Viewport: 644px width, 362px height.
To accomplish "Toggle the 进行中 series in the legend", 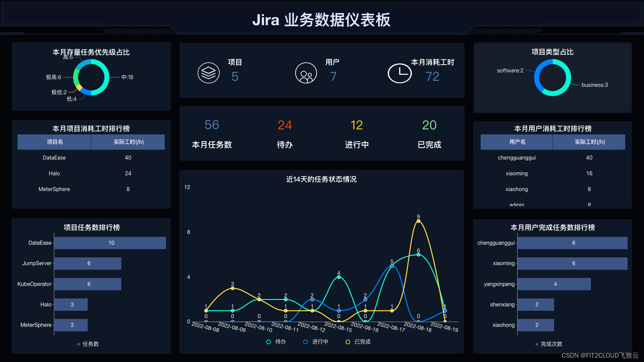I will point(306,342).
